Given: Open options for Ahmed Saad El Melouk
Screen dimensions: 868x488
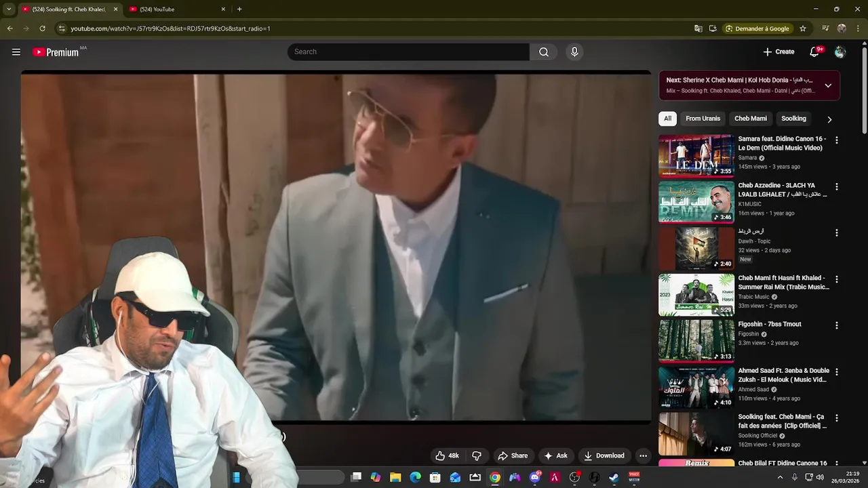Looking at the screenshot, I should coord(836,371).
